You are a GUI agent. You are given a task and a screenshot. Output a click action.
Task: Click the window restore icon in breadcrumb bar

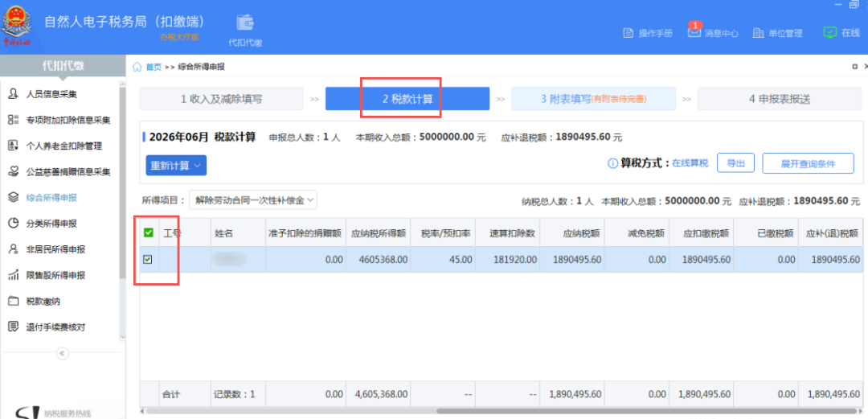pyautogui.click(x=854, y=67)
